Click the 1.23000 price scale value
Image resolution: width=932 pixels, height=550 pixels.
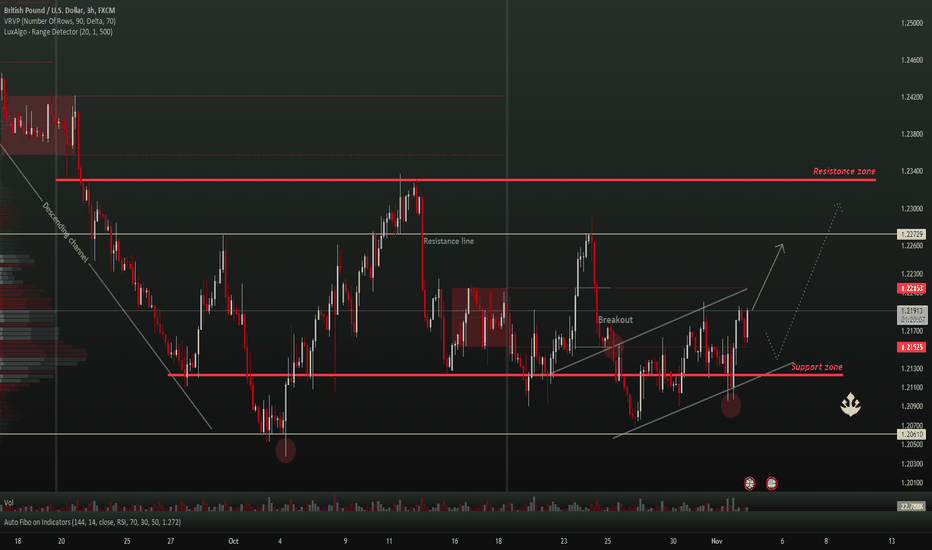point(912,209)
